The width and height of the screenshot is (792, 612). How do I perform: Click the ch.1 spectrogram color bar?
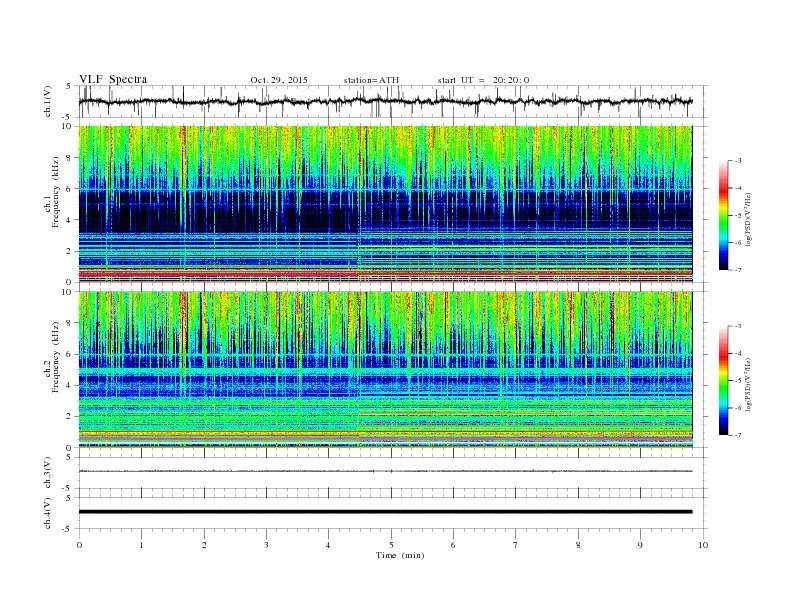pos(723,216)
